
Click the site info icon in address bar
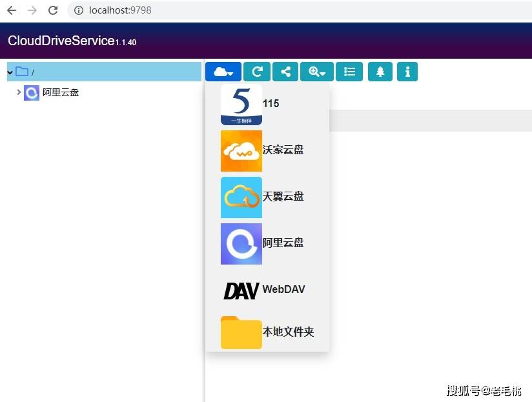point(78,10)
